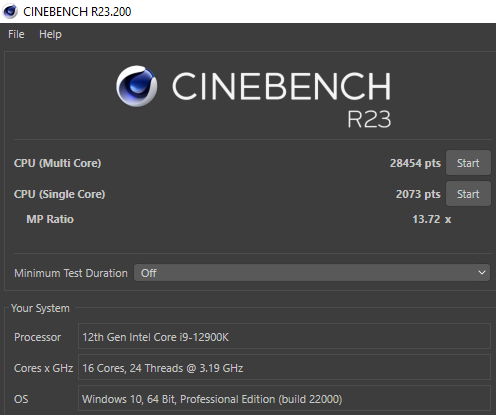This screenshot has width=496, height=415.
Task: Start the CPU Single Core test
Action: (x=468, y=194)
